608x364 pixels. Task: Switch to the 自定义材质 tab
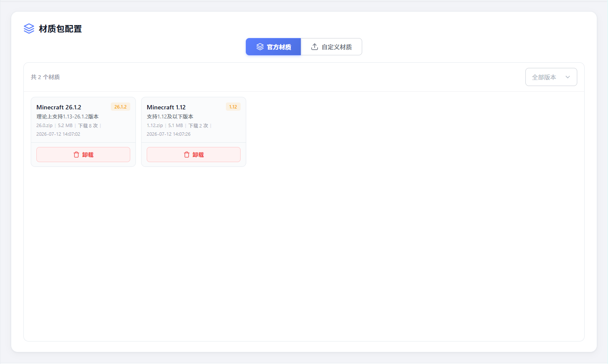pyautogui.click(x=331, y=47)
